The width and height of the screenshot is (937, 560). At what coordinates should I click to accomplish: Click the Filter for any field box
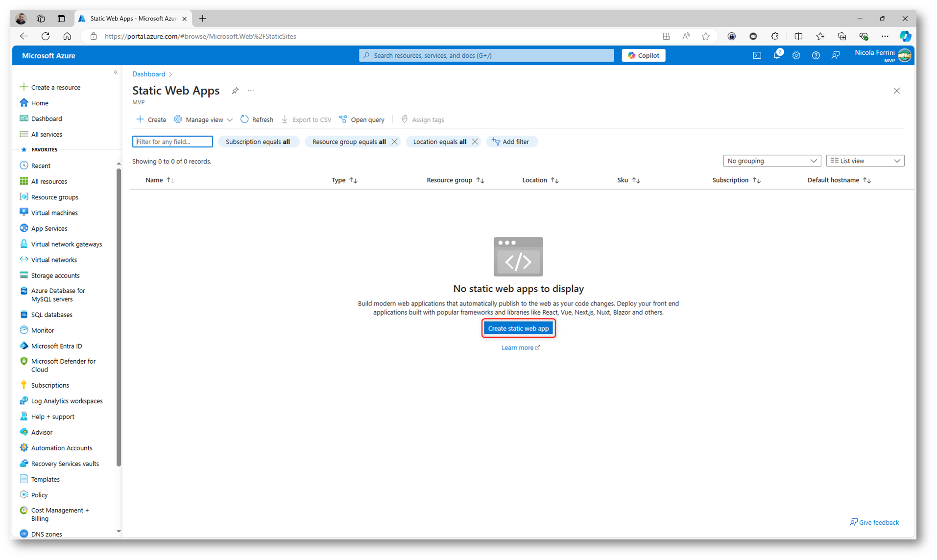[172, 141]
